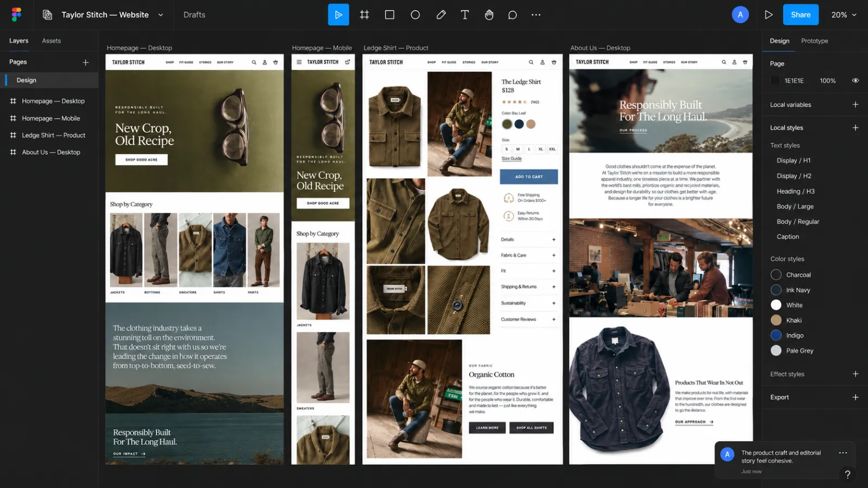Select the Text tool
Image resolution: width=868 pixels, height=488 pixels.
[x=465, y=15]
